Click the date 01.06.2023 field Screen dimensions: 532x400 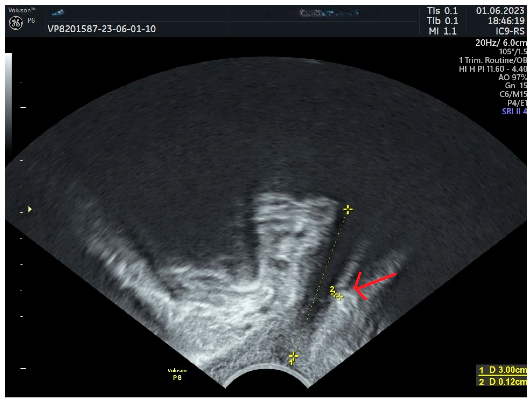point(500,11)
